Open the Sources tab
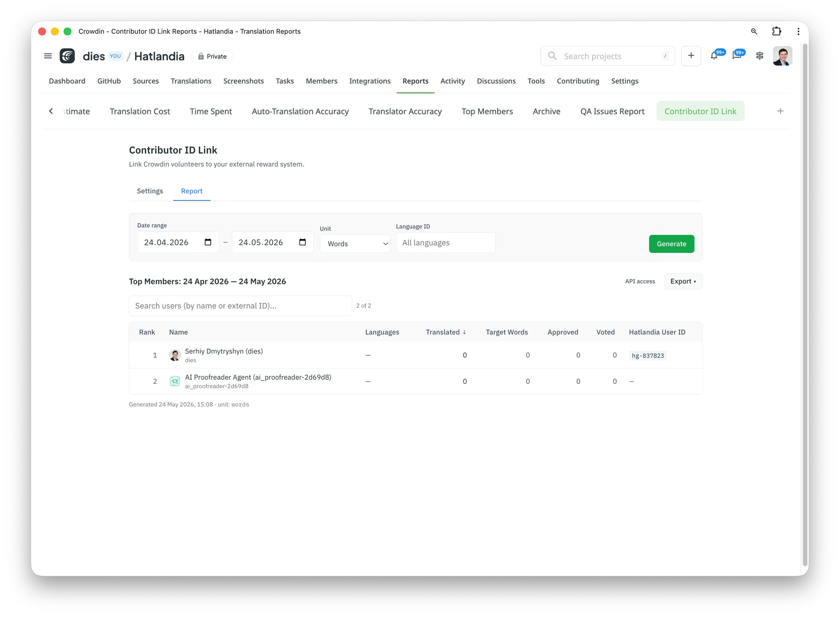Image resolution: width=840 pixels, height=617 pixels. [146, 81]
